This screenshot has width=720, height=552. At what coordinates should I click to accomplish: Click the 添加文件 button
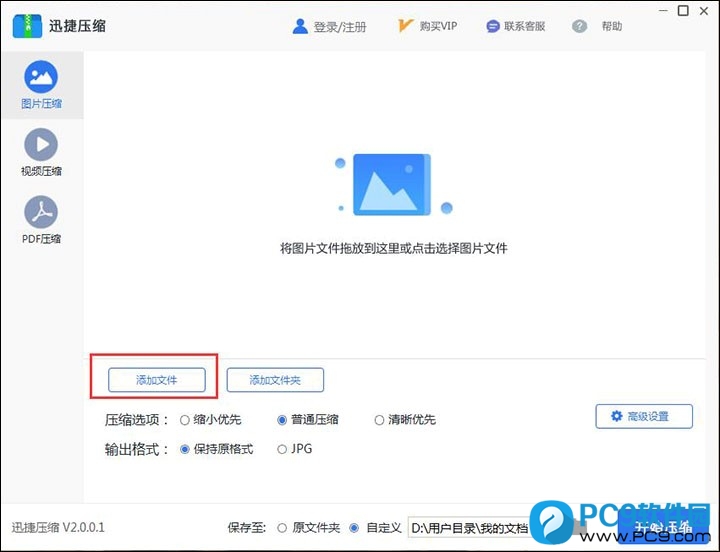157,380
